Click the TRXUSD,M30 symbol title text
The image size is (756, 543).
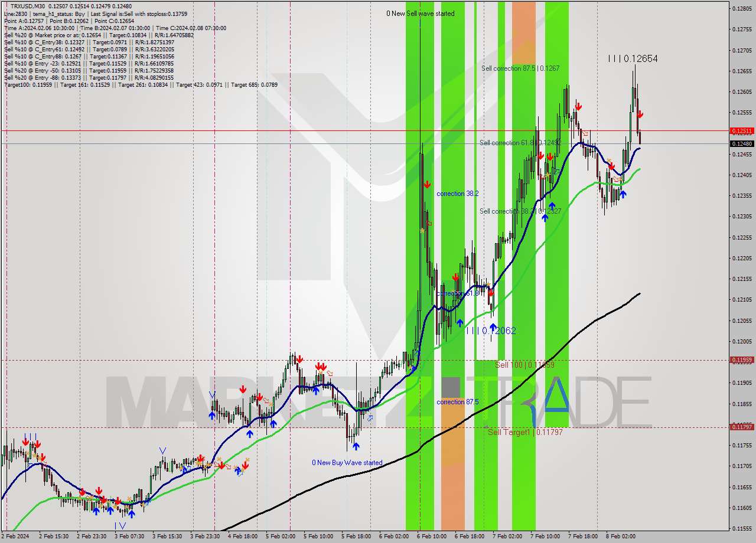(x=28, y=6)
